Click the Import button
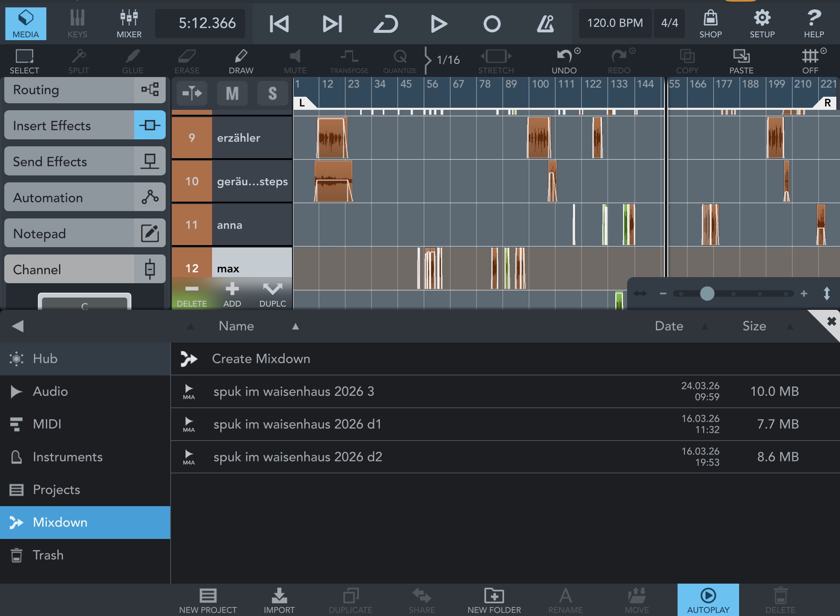Image resolution: width=840 pixels, height=616 pixels. point(279,600)
